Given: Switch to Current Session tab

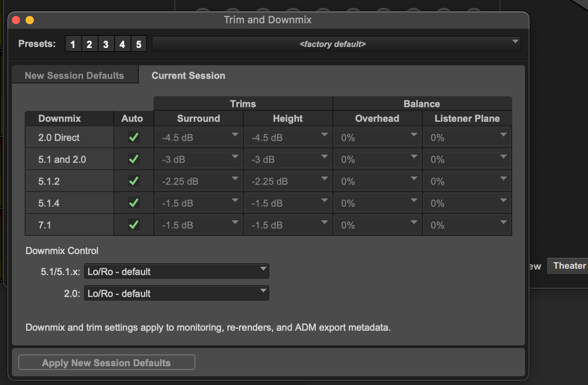Looking at the screenshot, I should pyautogui.click(x=188, y=76).
